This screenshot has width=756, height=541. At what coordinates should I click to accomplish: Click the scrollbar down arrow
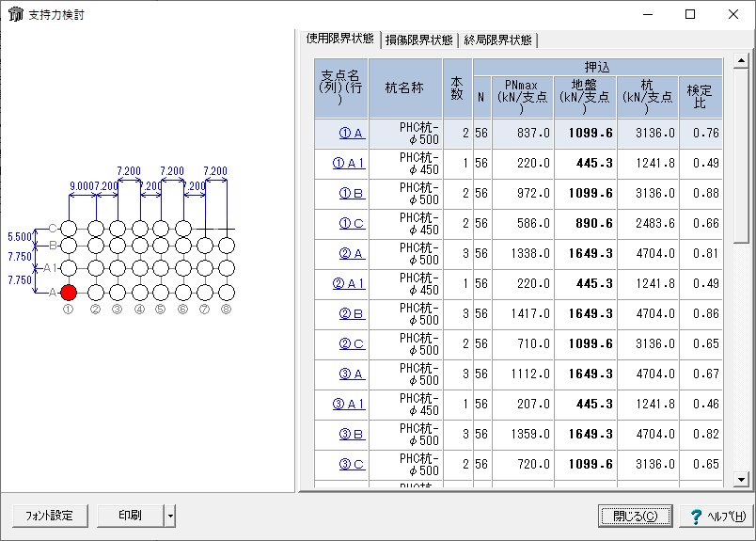[741, 479]
